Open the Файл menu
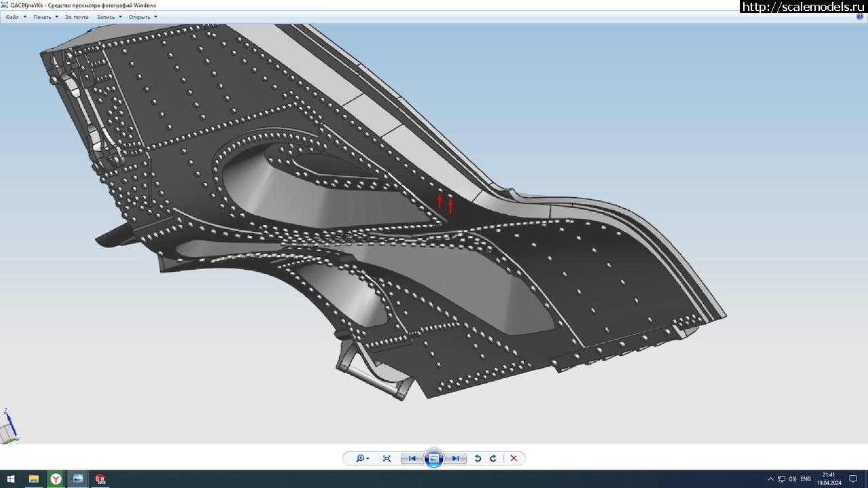Image resolution: width=868 pixels, height=488 pixels. point(16,17)
